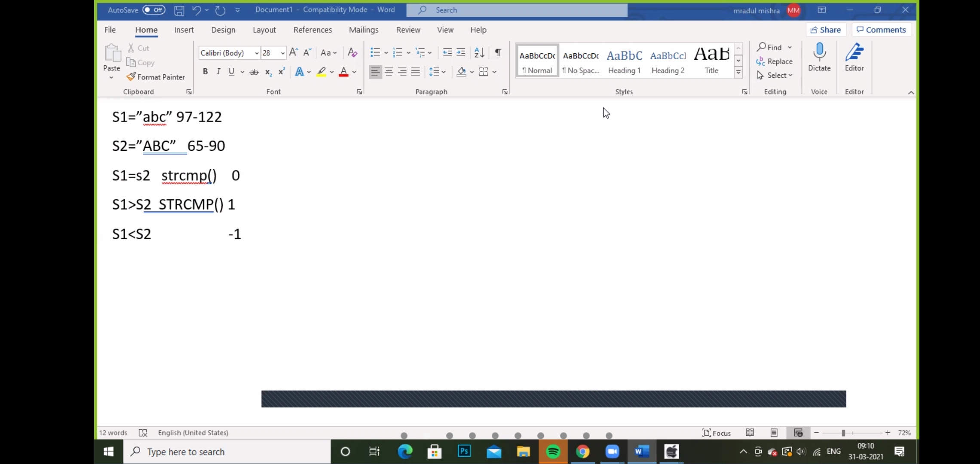
Task: Expand the Styles gallery more arrow
Action: 738,73
